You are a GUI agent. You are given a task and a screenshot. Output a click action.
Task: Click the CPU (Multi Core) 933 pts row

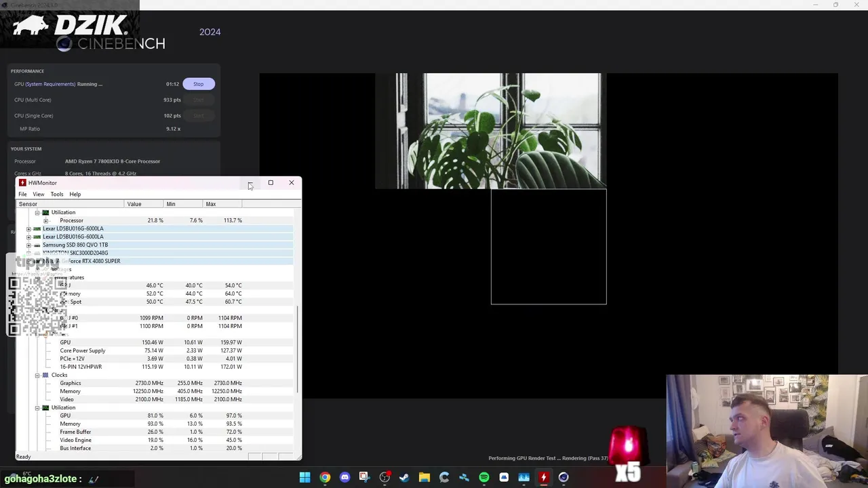click(x=114, y=100)
